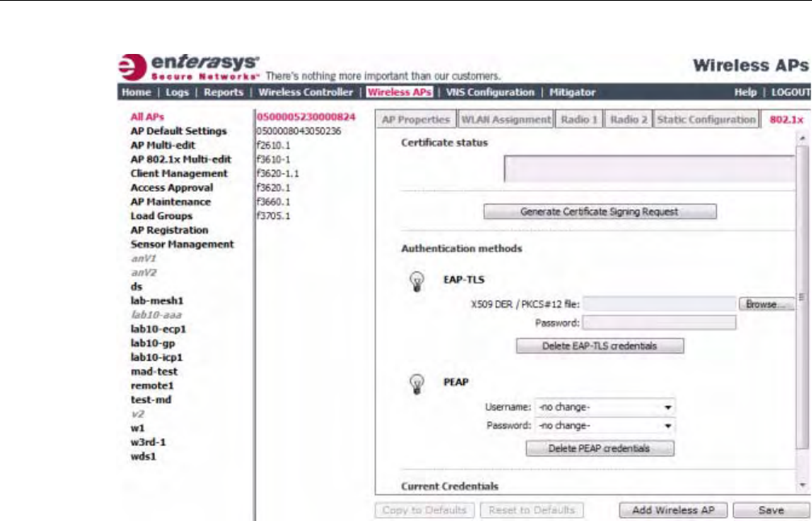Select the Wireless APs menu item

pos(400,92)
